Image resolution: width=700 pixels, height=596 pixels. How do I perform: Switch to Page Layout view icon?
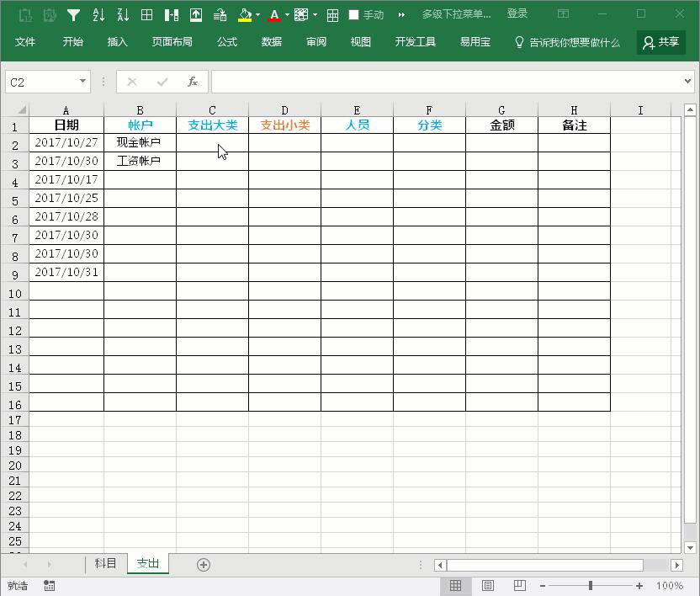(x=488, y=584)
